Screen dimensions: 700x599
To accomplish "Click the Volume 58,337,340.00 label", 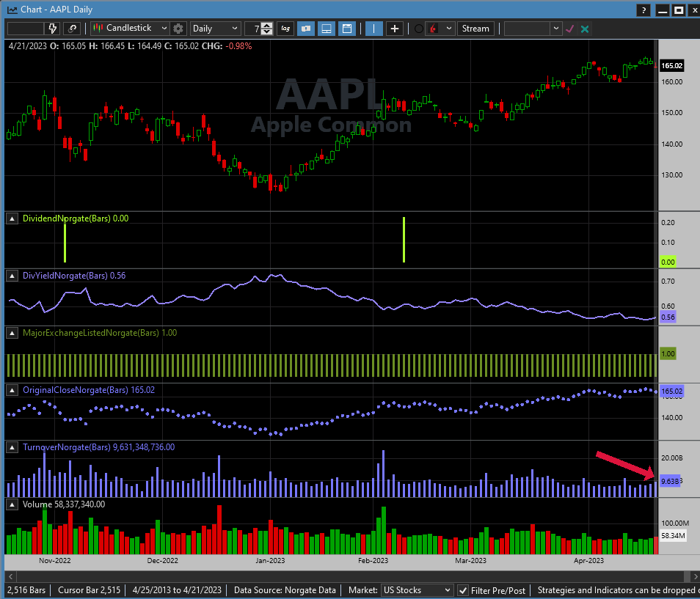I will (x=64, y=504).
